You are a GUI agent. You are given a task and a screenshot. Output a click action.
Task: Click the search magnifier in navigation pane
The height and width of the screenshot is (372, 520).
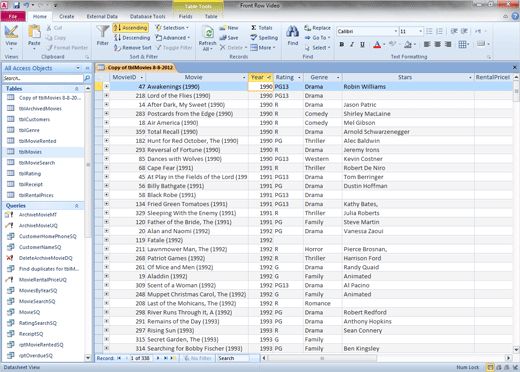pyautogui.click(x=87, y=78)
